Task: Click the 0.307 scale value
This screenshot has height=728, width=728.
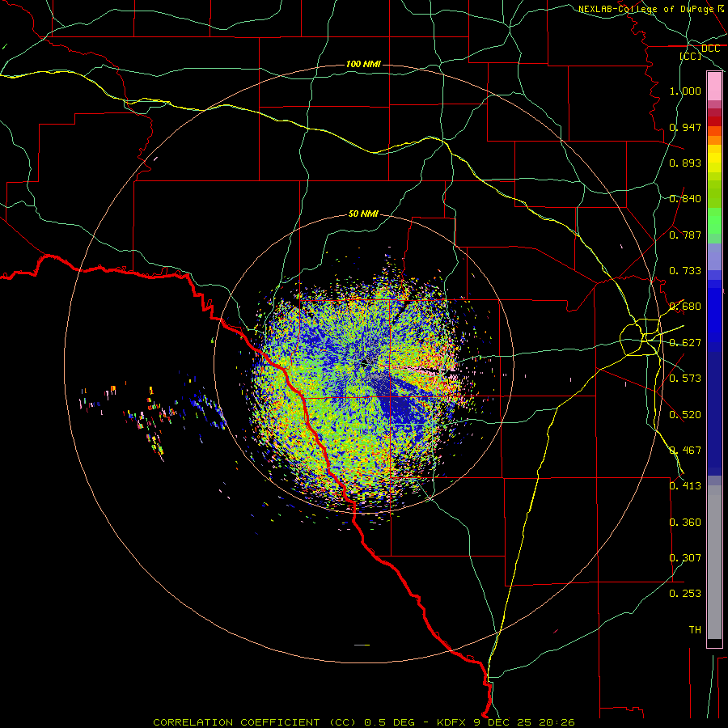Action: [x=685, y=558]
